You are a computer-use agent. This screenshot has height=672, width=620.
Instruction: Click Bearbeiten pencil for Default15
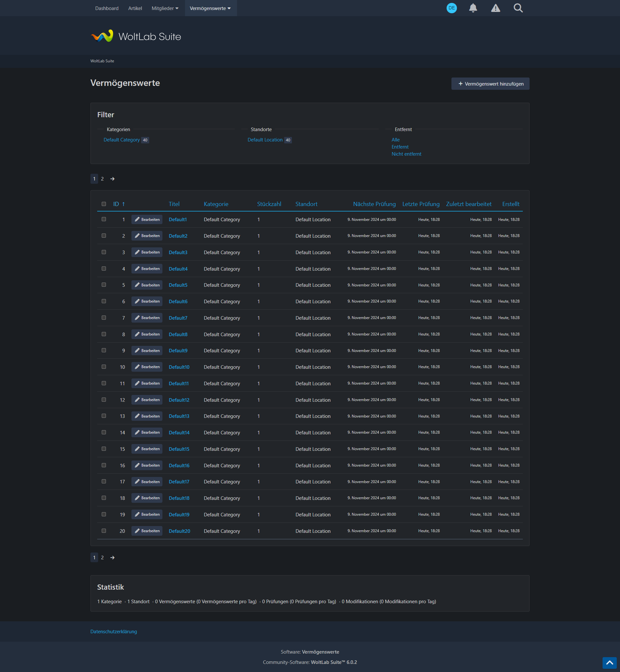pos(147,449)
